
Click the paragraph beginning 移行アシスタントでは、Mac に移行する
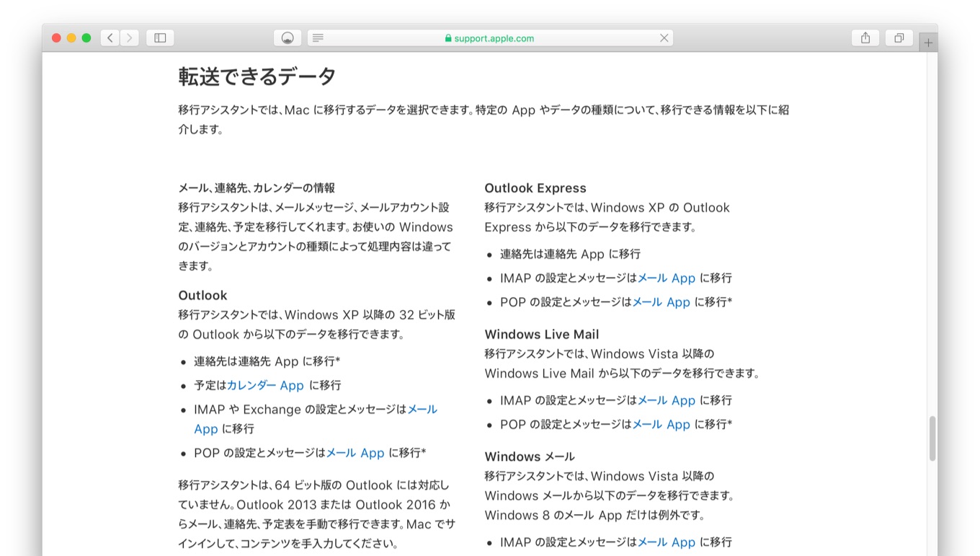click(x=484, y=120)
